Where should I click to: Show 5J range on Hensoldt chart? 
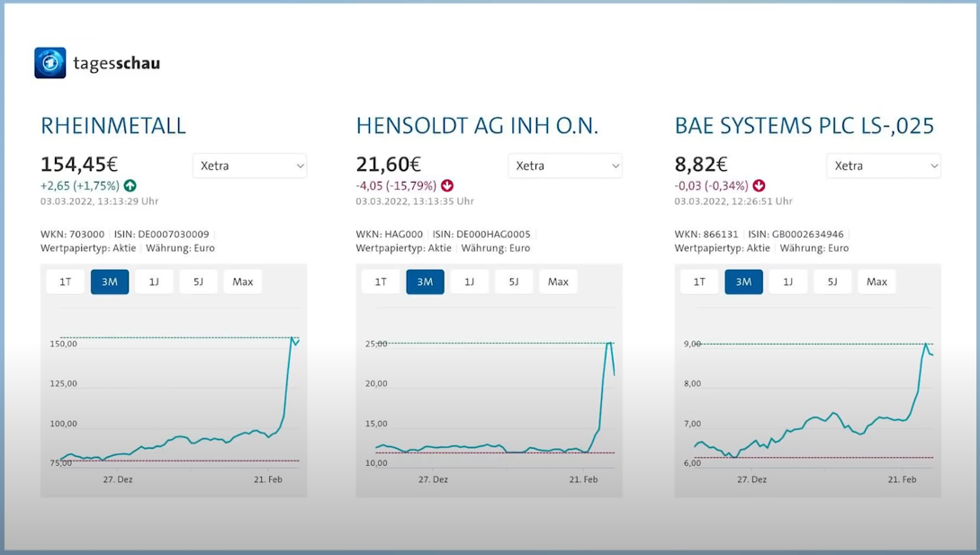pyautogui.click(x=514, y=282)
